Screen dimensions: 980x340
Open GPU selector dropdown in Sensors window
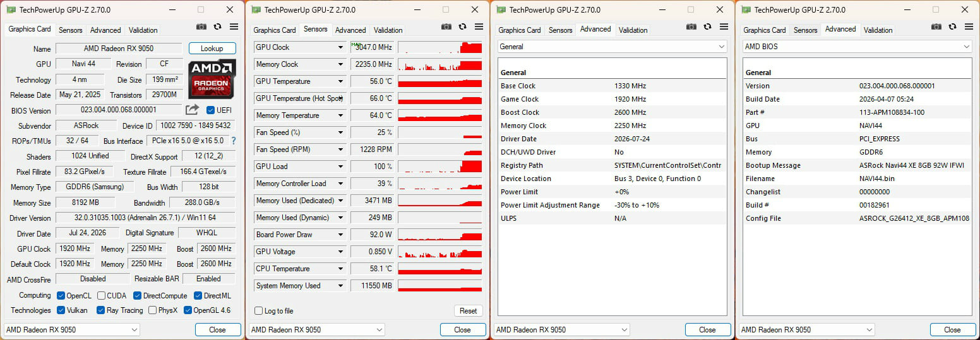pos(316,330)
